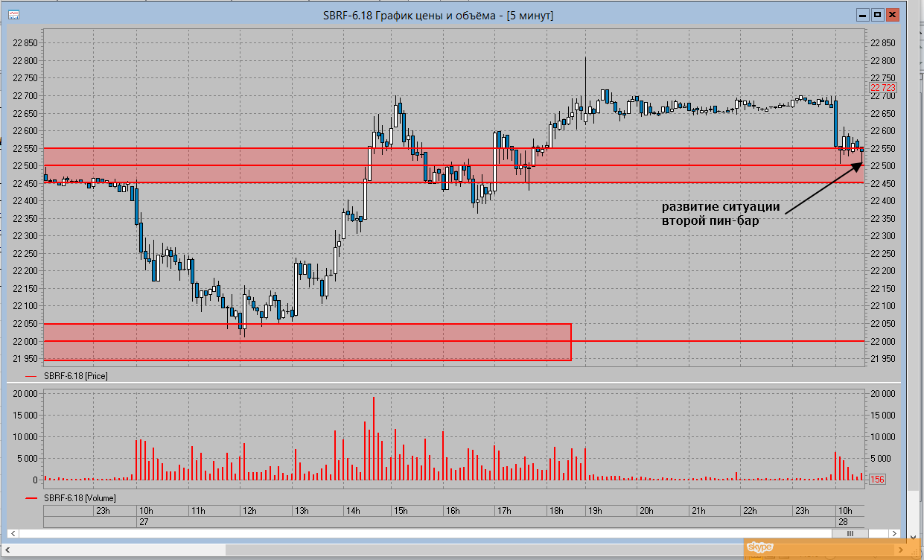Click 20 000 on the right volume axis
Image resolution: width=924 pixels, height=560 pixels.
click(883, 392)
